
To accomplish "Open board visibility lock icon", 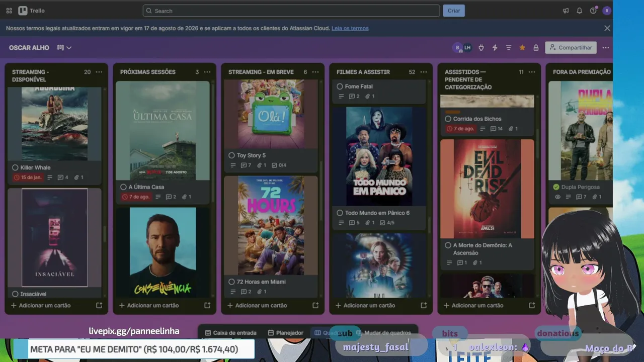I will pyautogui.click(x=536, y=48).
